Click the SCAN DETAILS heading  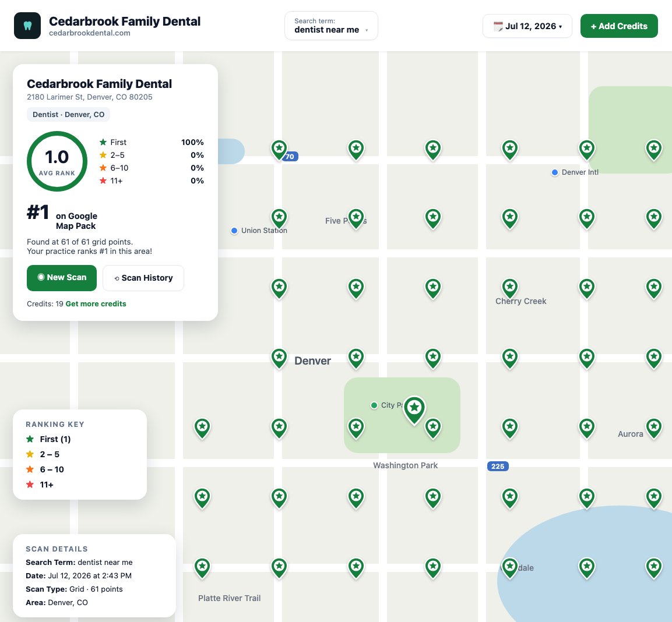(x=57, y=549)
